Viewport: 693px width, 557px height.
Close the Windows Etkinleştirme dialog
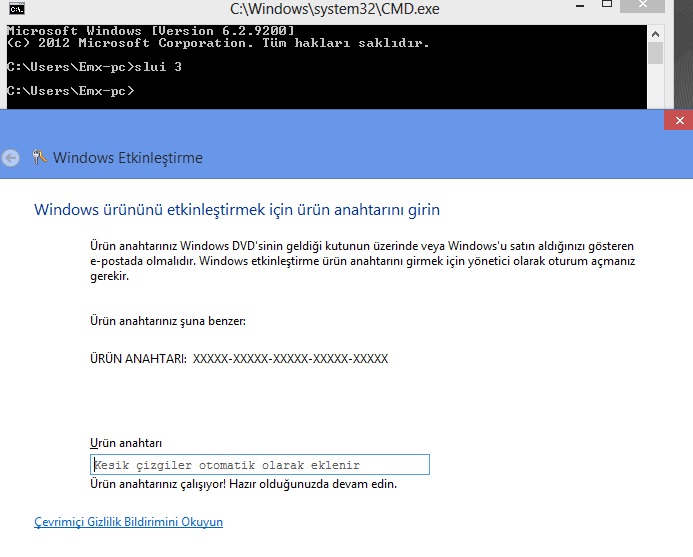679,120
